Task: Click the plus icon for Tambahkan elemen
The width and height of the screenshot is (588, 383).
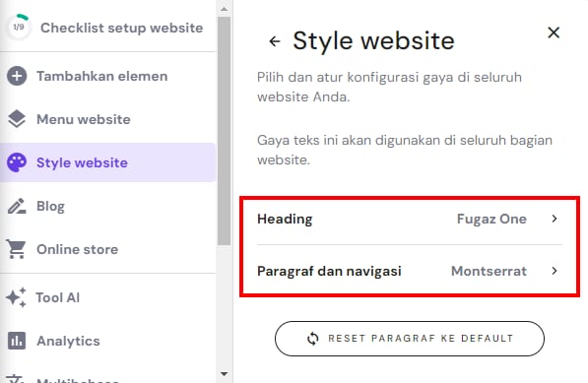Action: 17,76
